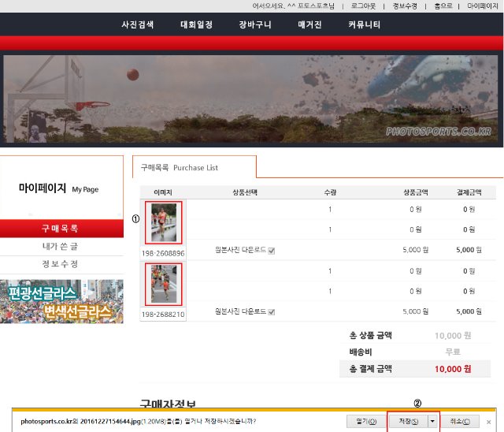Click the 홈으로 link in top bar
The image size is (504, 432).
pos(443,6)
